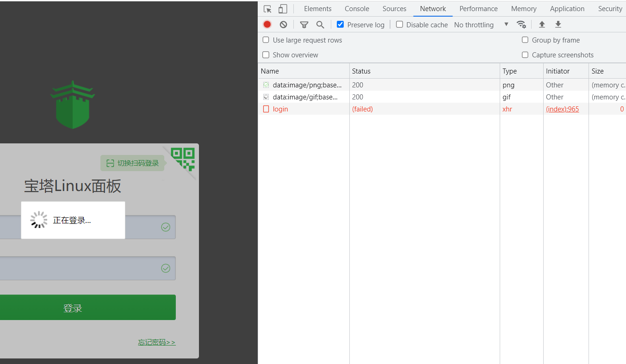The image size is (626, 364).
Task: Import HAR file upload arrow icon
Action: click(x=542, y=25)
